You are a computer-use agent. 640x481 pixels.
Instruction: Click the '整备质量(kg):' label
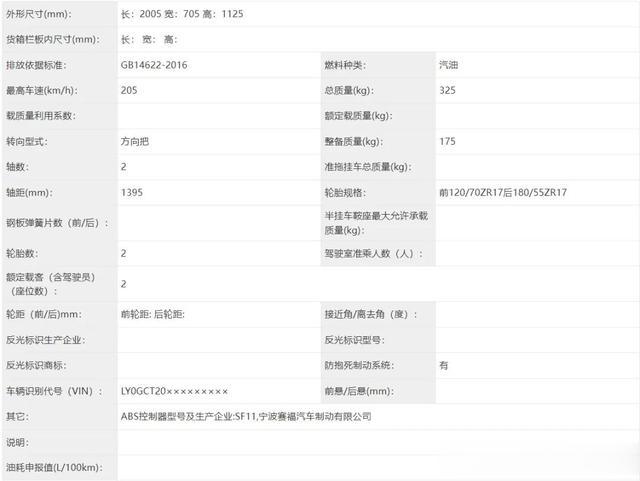click(x=353, y=142)
